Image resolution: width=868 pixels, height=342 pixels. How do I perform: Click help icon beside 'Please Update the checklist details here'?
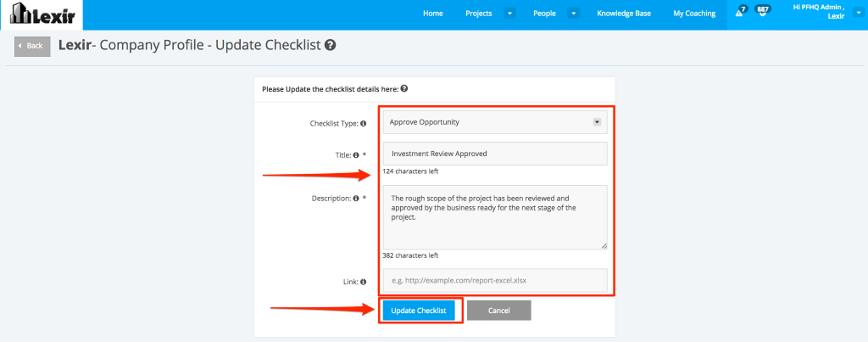404,88
